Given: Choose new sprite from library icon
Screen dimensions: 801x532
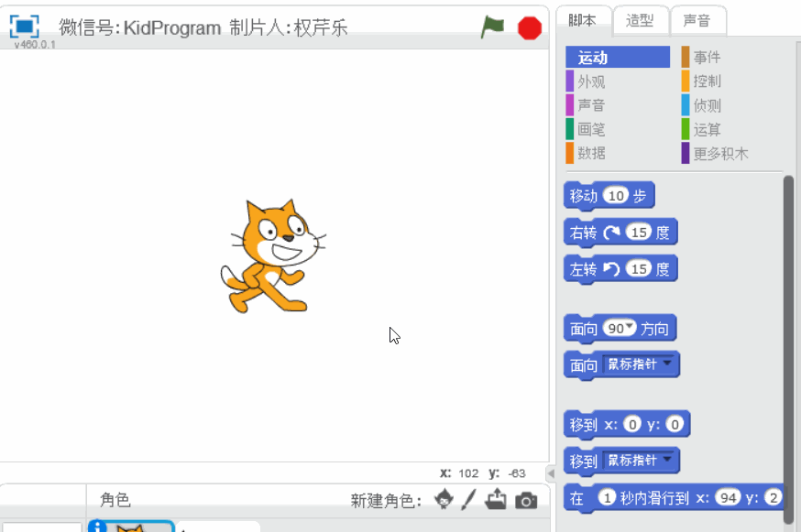Looking at the screenshot, I should pyautogui.click(x=444, y=499).
